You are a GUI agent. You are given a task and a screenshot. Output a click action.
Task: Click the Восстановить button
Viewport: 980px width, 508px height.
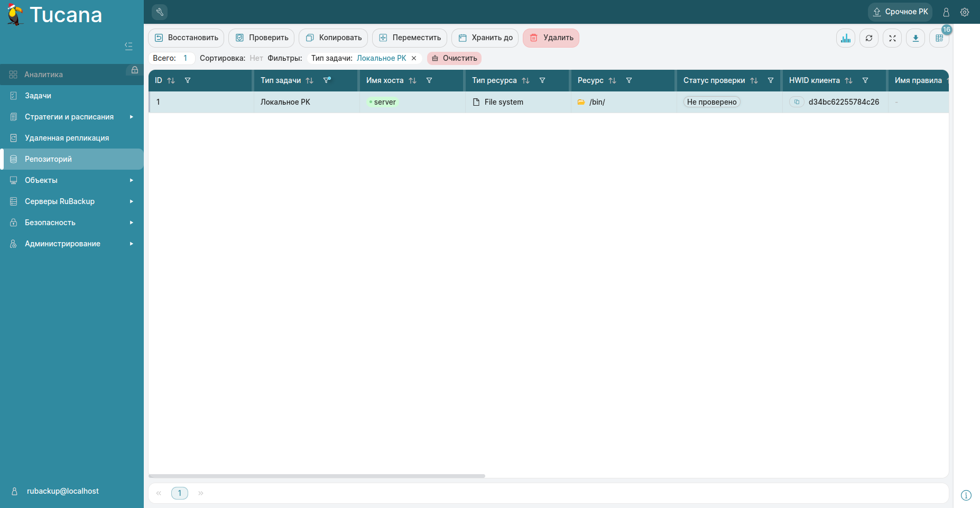click(186, 38)
